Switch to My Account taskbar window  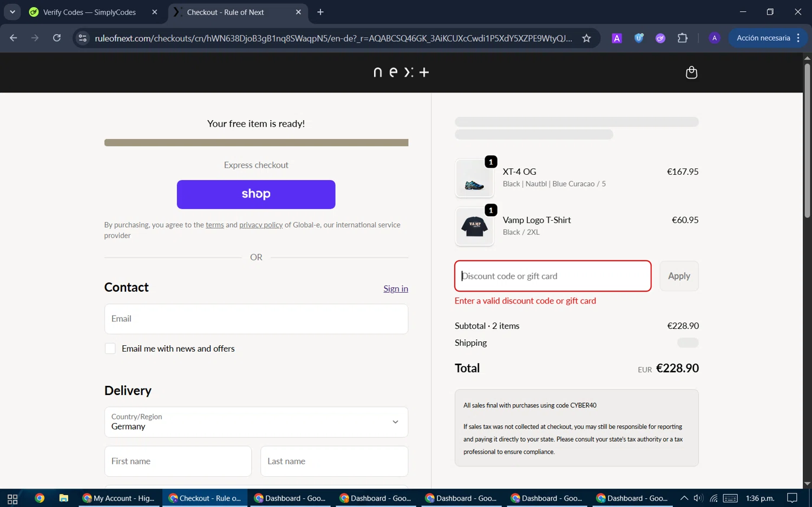click(119, 498)
